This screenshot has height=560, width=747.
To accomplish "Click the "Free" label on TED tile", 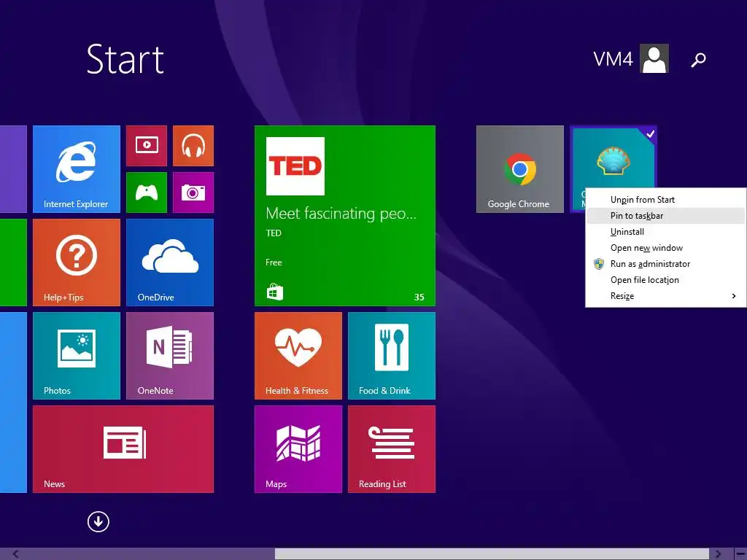I will click(274, 262).
